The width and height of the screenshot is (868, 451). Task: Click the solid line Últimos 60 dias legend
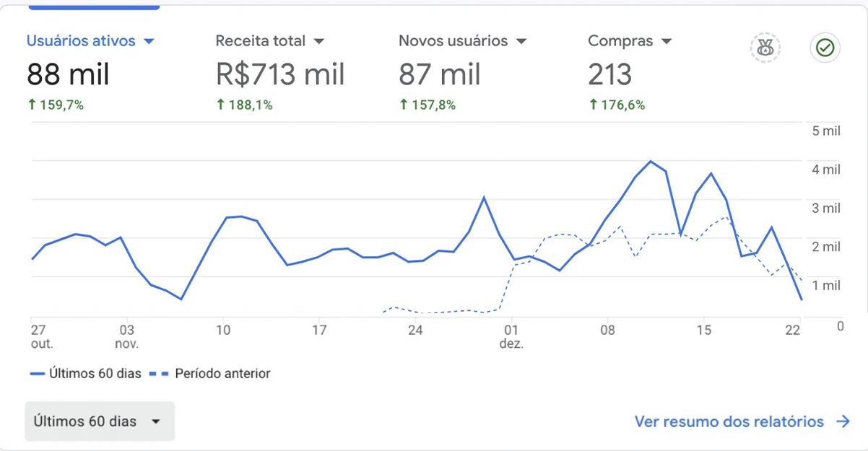[x=85, y=374]
